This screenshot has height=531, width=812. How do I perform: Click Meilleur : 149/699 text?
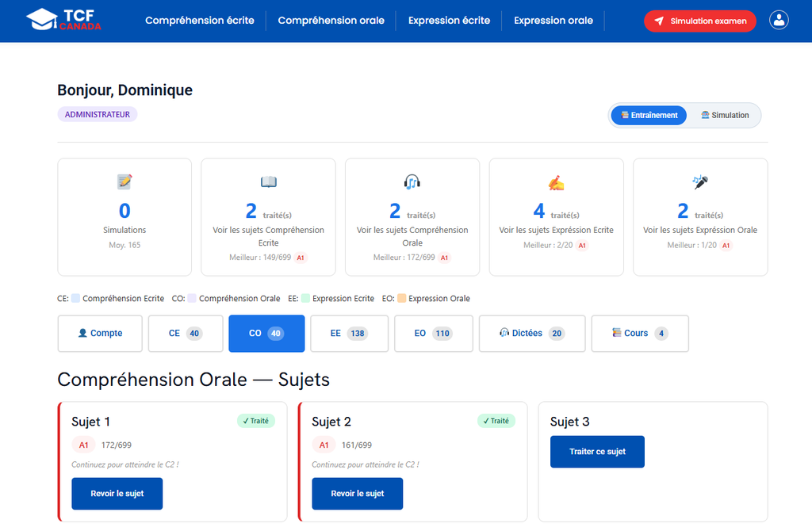[x=260, y=258]
